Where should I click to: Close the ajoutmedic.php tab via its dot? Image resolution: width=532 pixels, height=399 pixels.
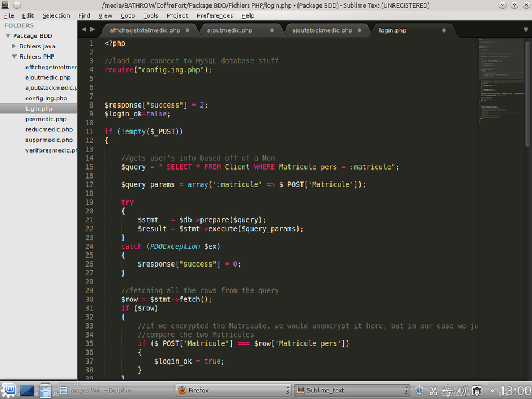click(x=272, y=30)
